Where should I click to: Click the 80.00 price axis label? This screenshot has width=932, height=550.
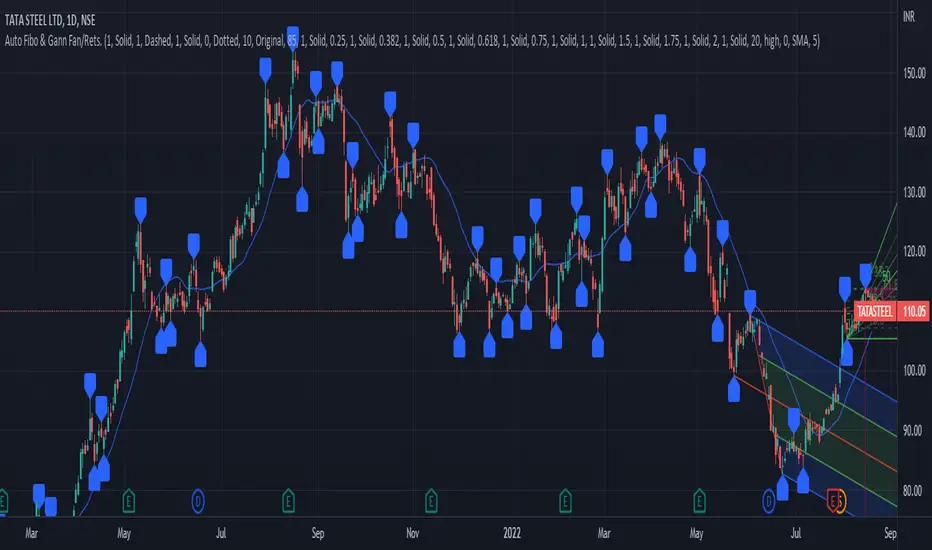coord(914,491)
